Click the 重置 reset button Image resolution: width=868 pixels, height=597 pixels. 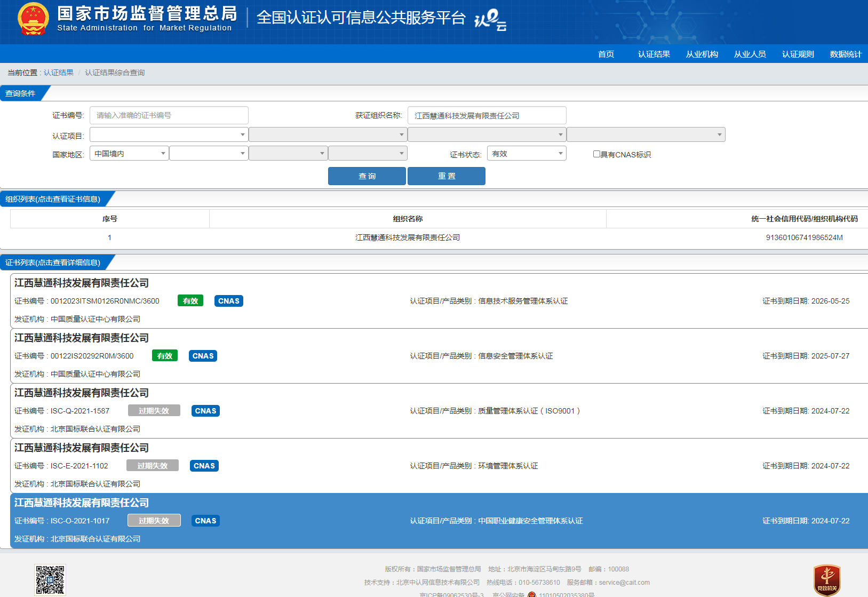[x=447, y=176]
